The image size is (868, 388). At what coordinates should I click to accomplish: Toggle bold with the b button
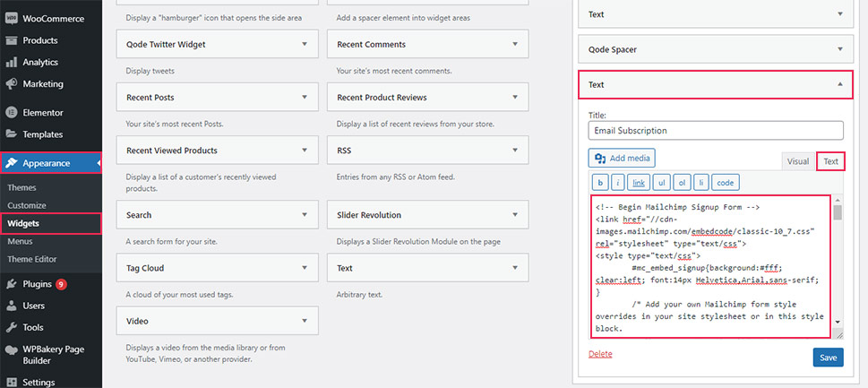tap(600, 182)
